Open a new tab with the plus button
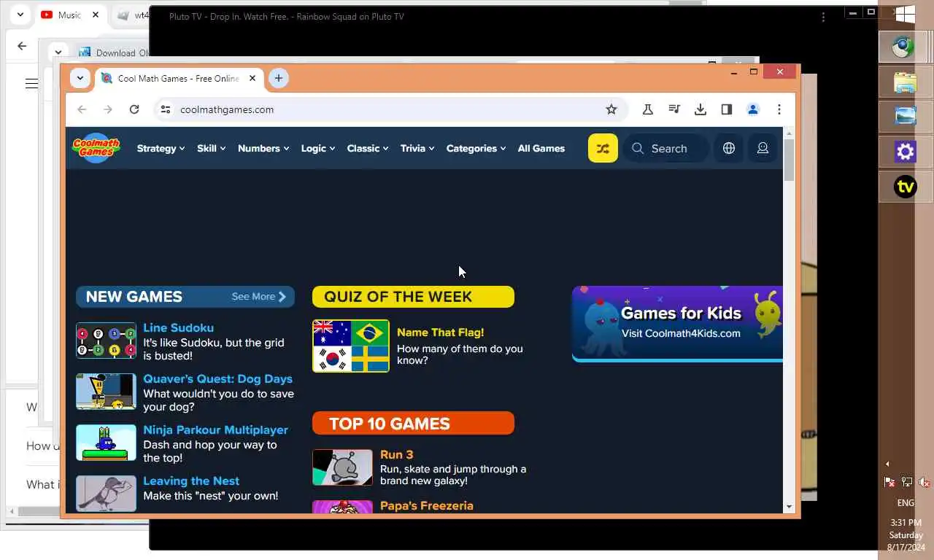This screenshot has width=934, height=560. click(278, 78)
